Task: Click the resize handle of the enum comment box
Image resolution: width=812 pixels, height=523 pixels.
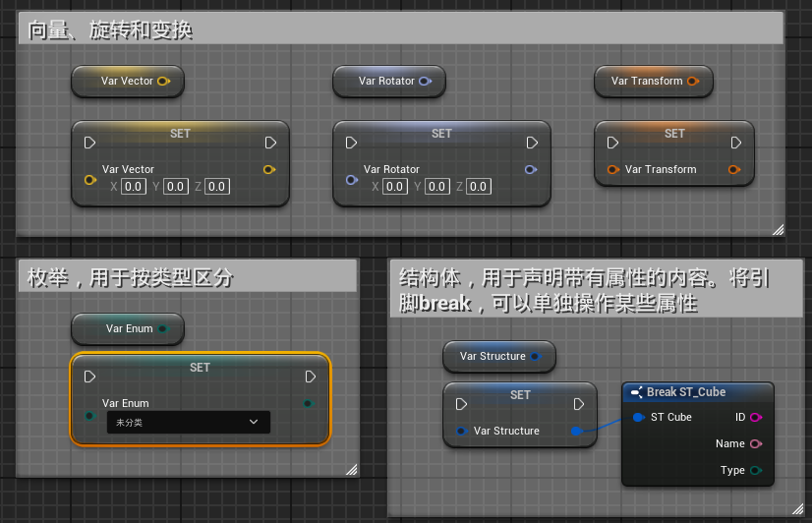Action: click(351, 471)
